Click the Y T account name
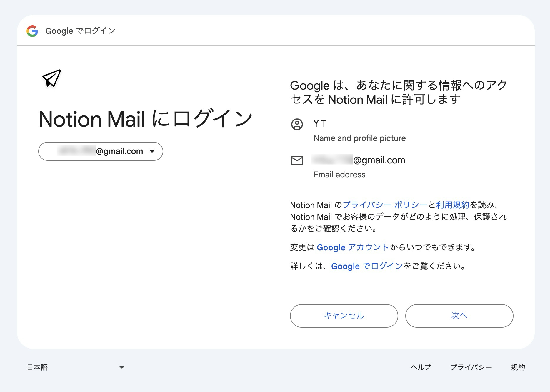The image size is (550, 392). tap(320, 124)
